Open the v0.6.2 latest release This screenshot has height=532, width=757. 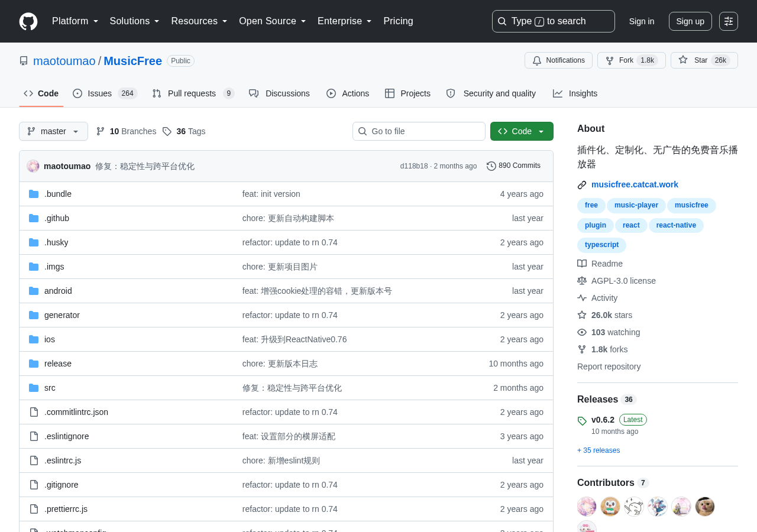[x=603, y=420]
